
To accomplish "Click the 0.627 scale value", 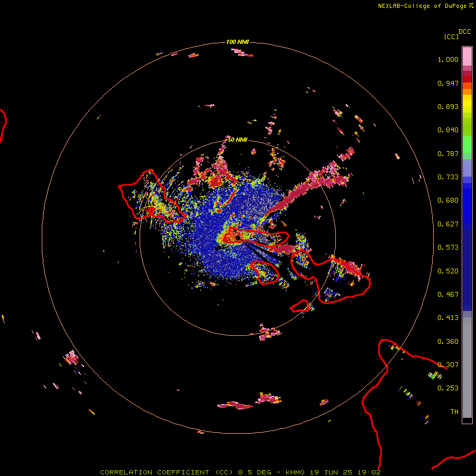I will click(x=448, y=224).
